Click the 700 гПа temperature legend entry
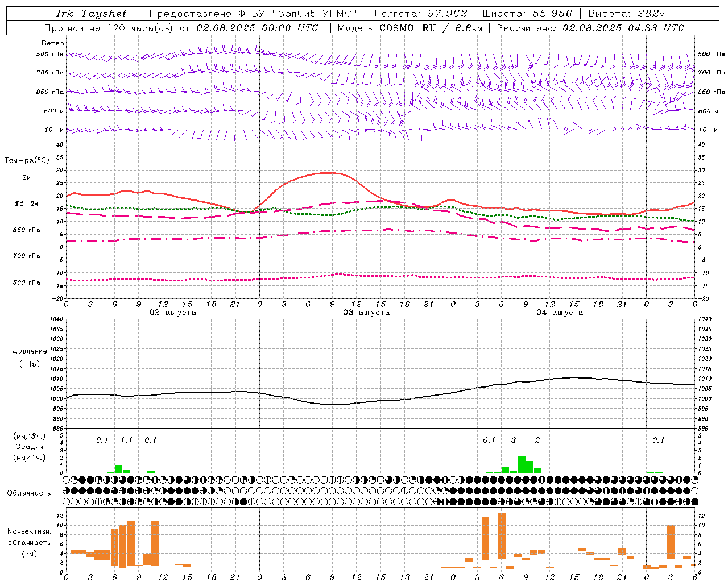This screenshot has width=728, height=582. point(27,256)
